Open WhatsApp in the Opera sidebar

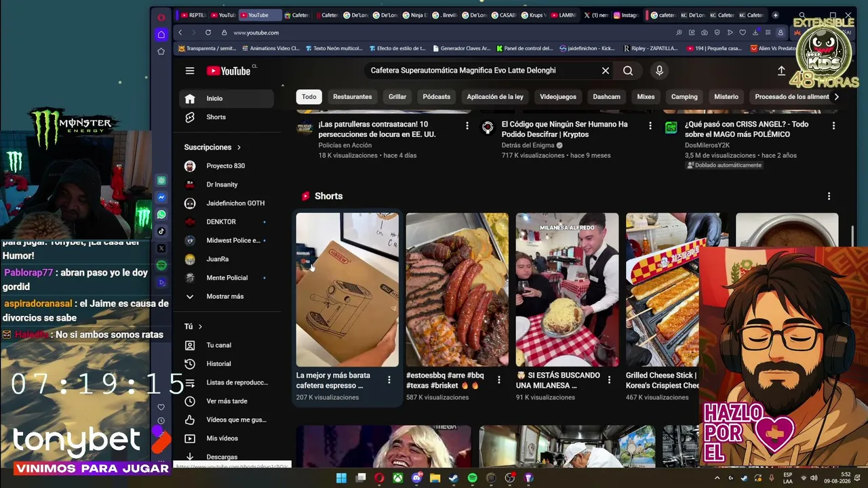pos(161,215)
